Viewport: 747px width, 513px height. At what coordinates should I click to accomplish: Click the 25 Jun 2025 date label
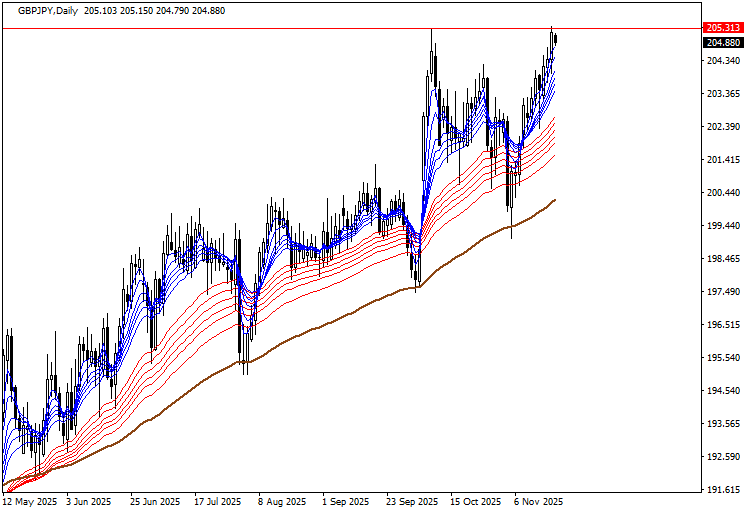pyautogui.click(x=155, y=500)
